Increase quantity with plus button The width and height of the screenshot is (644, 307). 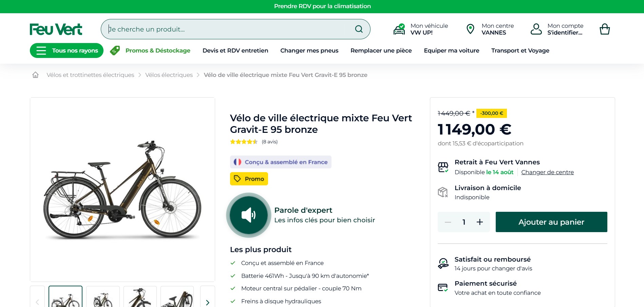(x=480, y=222)
